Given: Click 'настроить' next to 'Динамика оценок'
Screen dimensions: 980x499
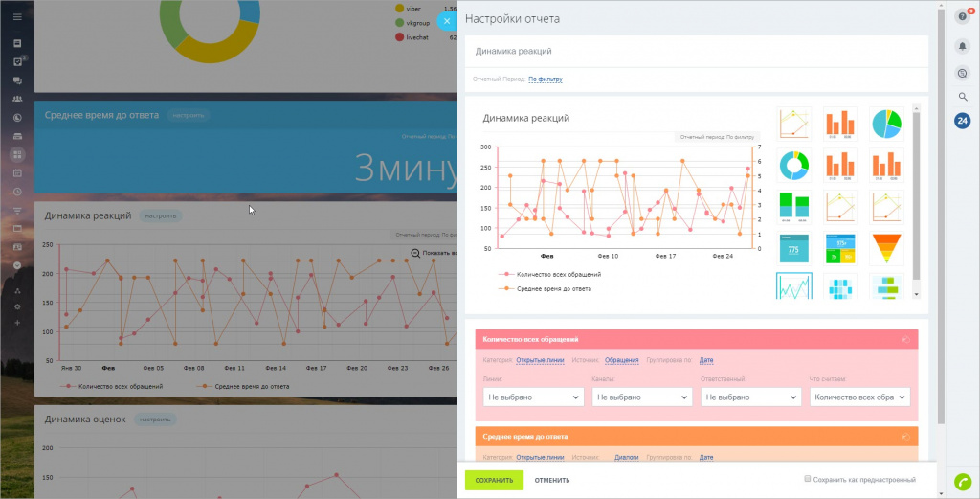Looking at the screenshot, I should pyautogui.click(x=155, y=419).
